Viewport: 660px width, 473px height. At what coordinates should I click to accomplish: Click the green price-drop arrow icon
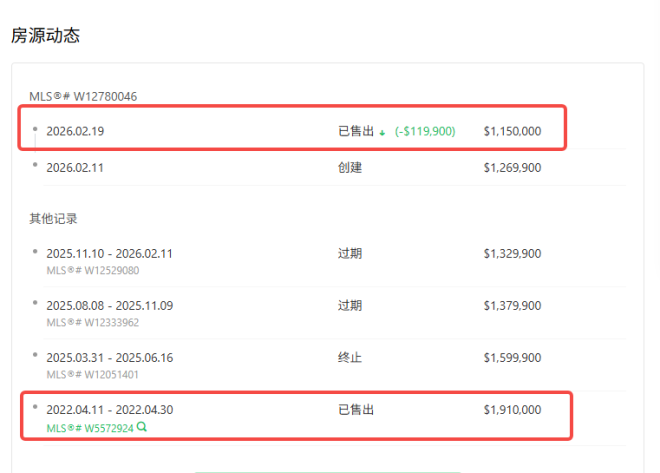(x=382, y=132)
